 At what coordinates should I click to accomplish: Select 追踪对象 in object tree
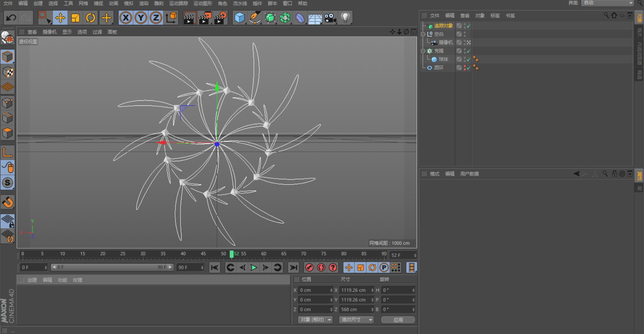point(443,26)
